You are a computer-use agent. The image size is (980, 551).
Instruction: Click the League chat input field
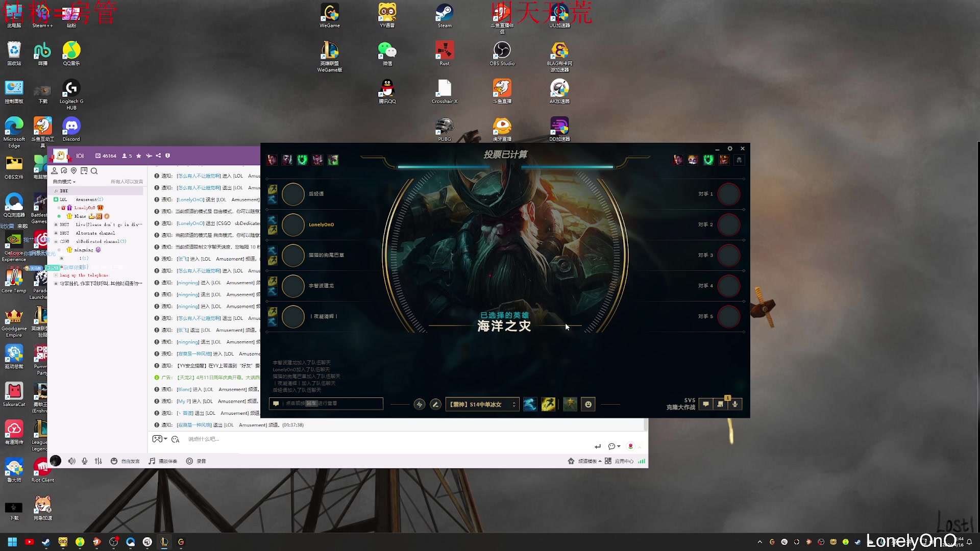(x=326, y=404)
